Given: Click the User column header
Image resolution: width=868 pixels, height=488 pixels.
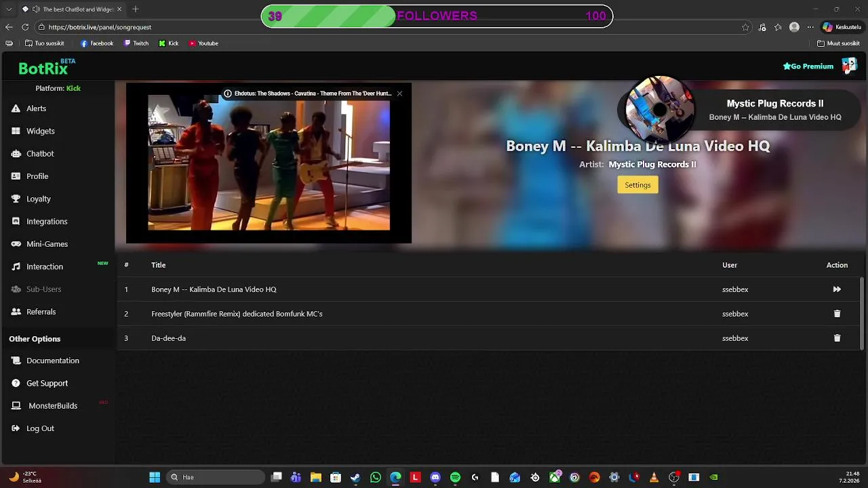Looking at the screenshot, I should pos(730,265).
